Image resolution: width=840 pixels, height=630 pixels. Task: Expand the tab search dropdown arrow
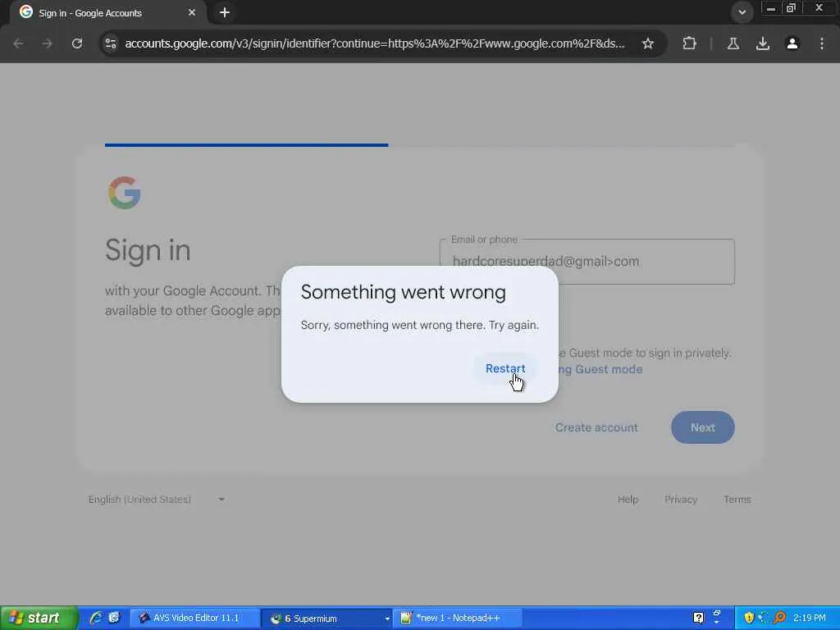click(x=742, y=12)
